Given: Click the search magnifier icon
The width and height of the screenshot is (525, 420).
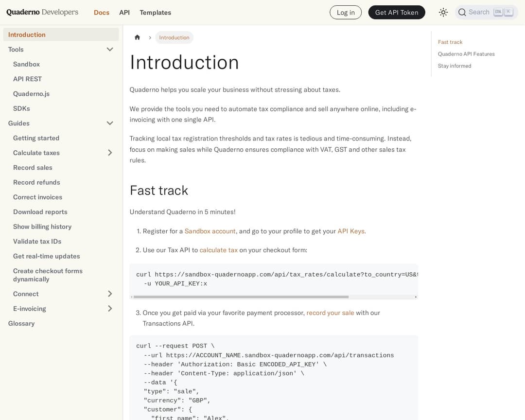Looking at the screenshot, I should (462, 12).
